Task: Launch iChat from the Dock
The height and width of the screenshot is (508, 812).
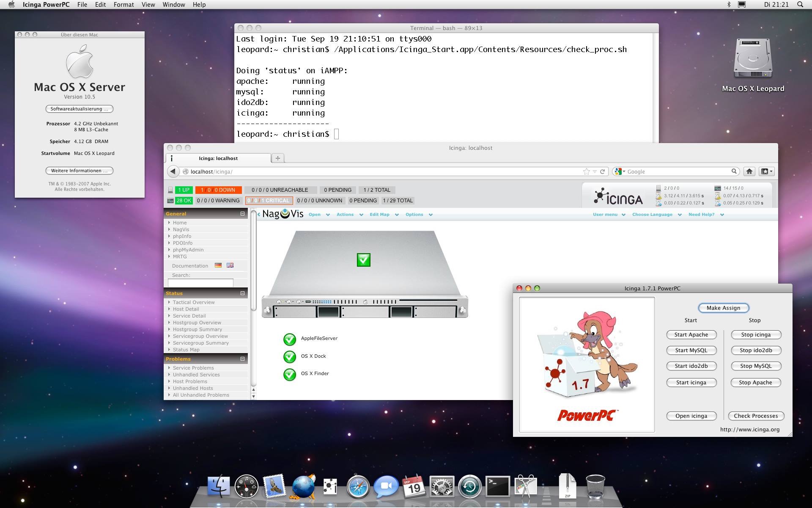Action: [x=386, y=486]
